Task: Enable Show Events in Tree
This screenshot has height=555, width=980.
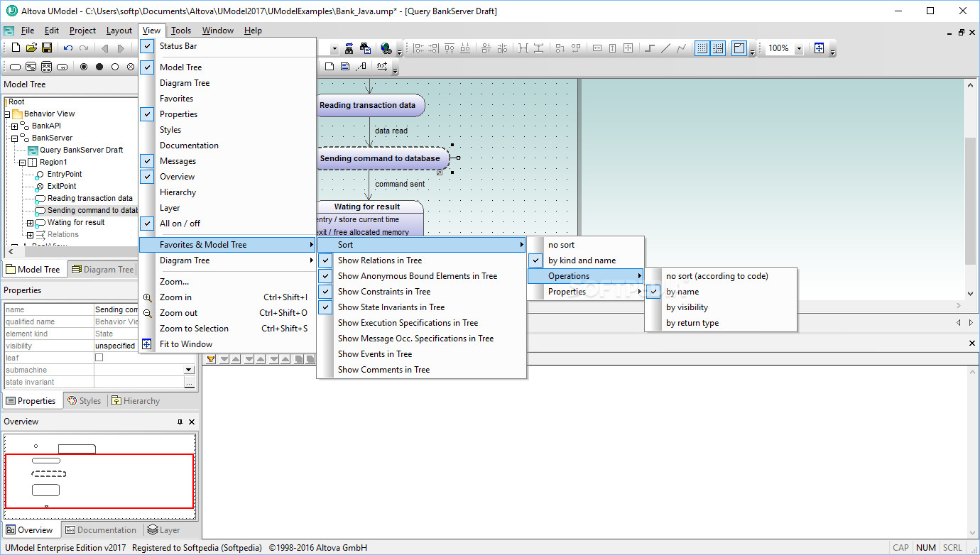Action: click(422, 354)
